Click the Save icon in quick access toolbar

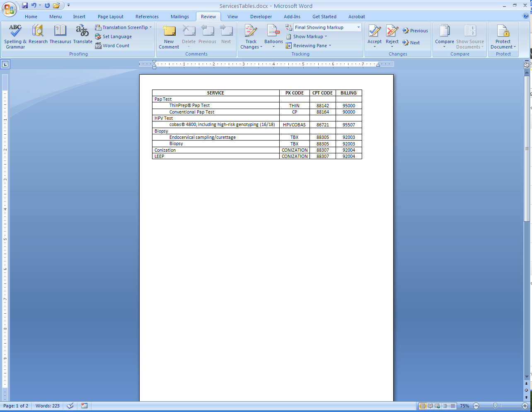(x=25, y=5)
